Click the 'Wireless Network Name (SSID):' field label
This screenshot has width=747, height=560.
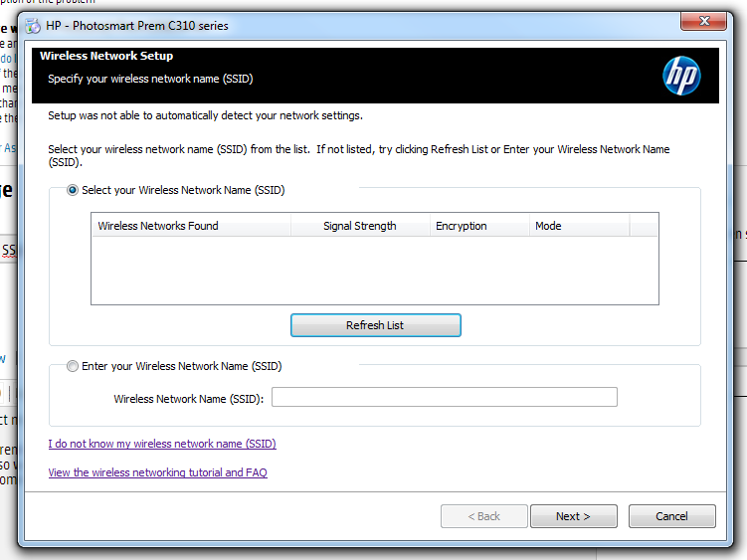point(189,399)
